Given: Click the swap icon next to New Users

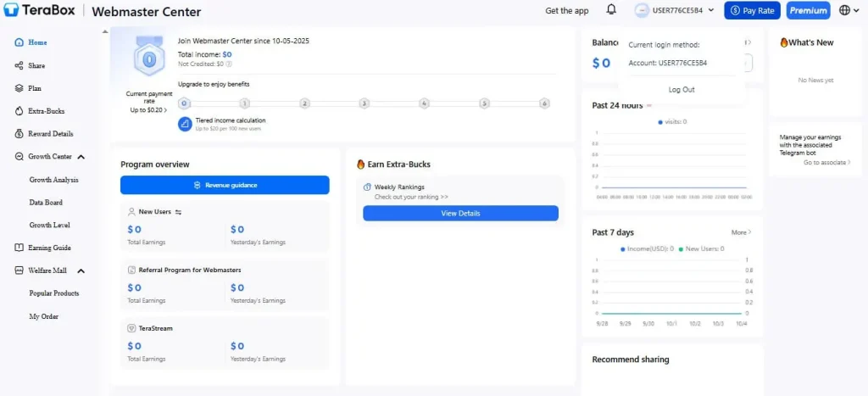Looking at the screenshot, I should [x=178, y=212].
